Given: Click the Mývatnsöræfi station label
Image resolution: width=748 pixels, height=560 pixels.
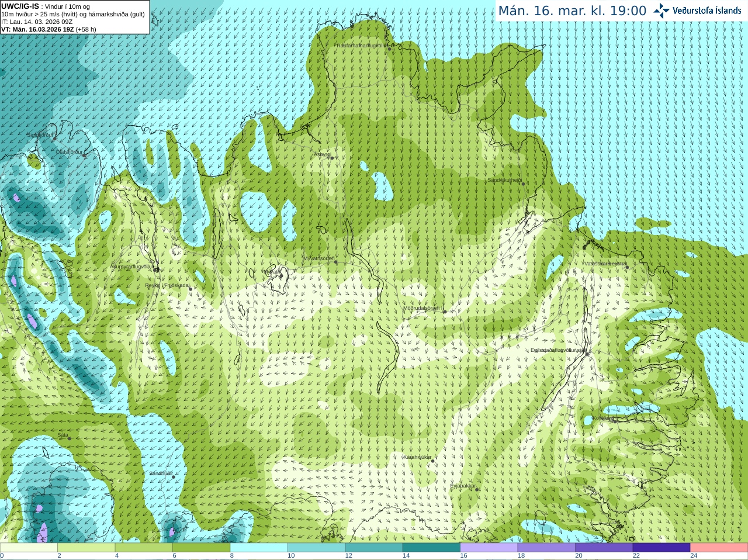Looking at the screenshot, I should (319, 258).
